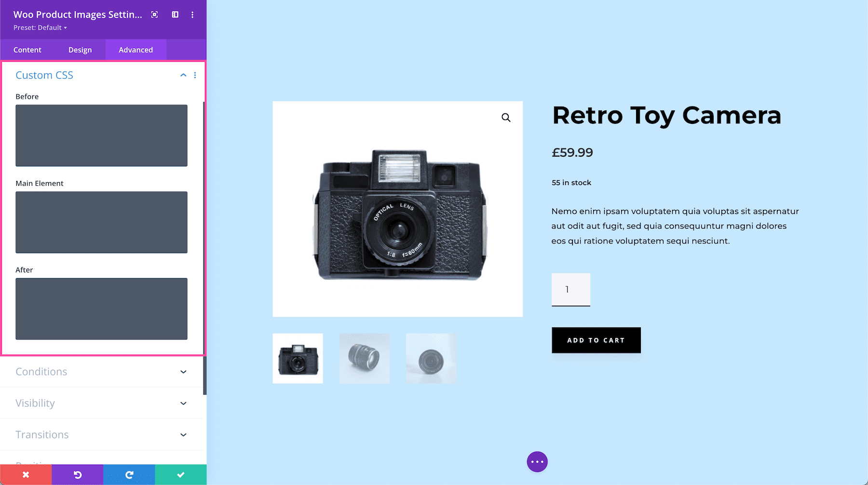The width and height of the screenshot is (868, 485).
Task: Click the undo icon at the bottom
Action: (77, 474)
